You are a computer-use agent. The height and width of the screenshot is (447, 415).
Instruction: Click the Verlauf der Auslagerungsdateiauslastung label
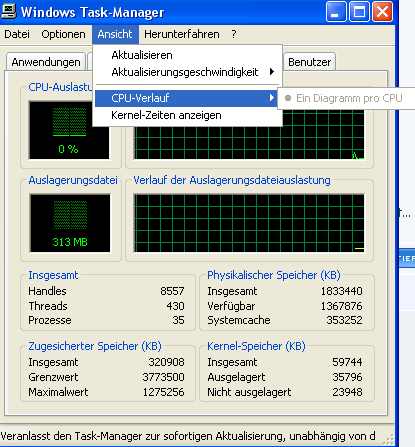coord(232,180)
